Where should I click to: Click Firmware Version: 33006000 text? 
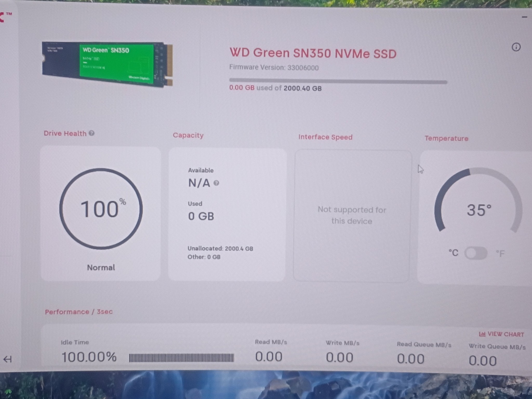point(274,68)
